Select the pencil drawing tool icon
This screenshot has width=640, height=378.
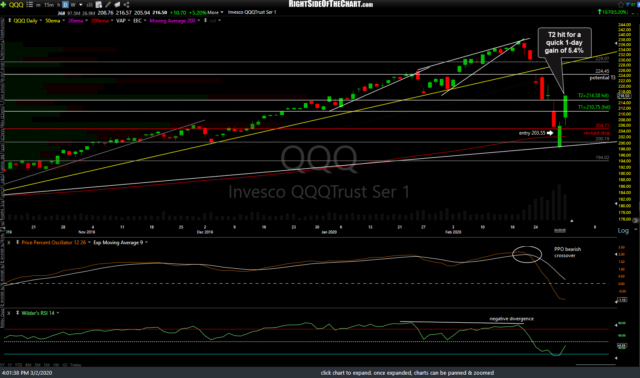(x=108, y=4)
